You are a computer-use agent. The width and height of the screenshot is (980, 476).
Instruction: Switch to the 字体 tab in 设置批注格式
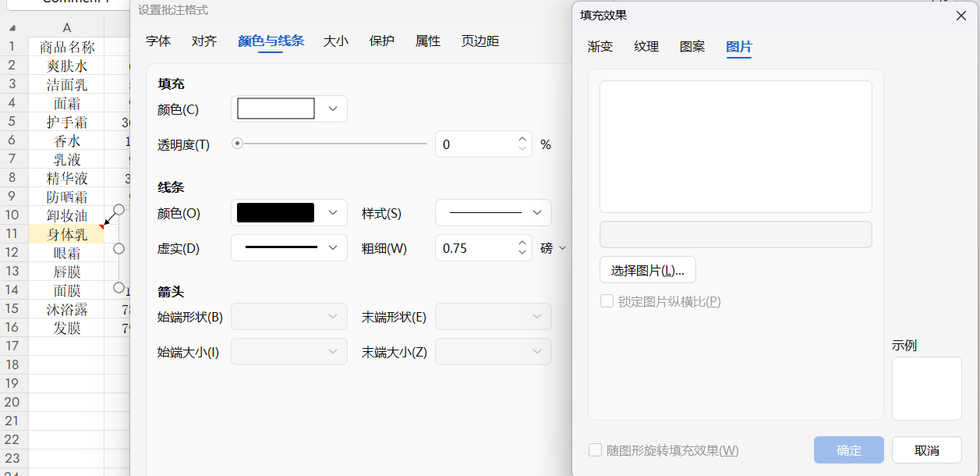click(158, 41)
